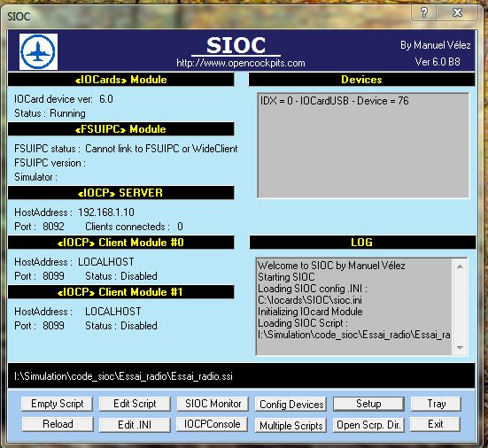This screenshot has width=488, height=448.
Task: Open the Edit Script button
Action: (135, 404)
